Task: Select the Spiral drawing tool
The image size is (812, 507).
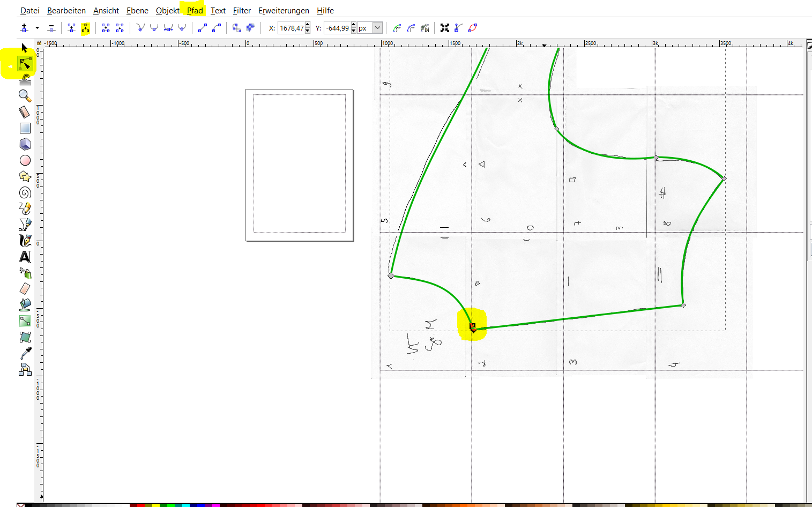Action: (25, 192)
